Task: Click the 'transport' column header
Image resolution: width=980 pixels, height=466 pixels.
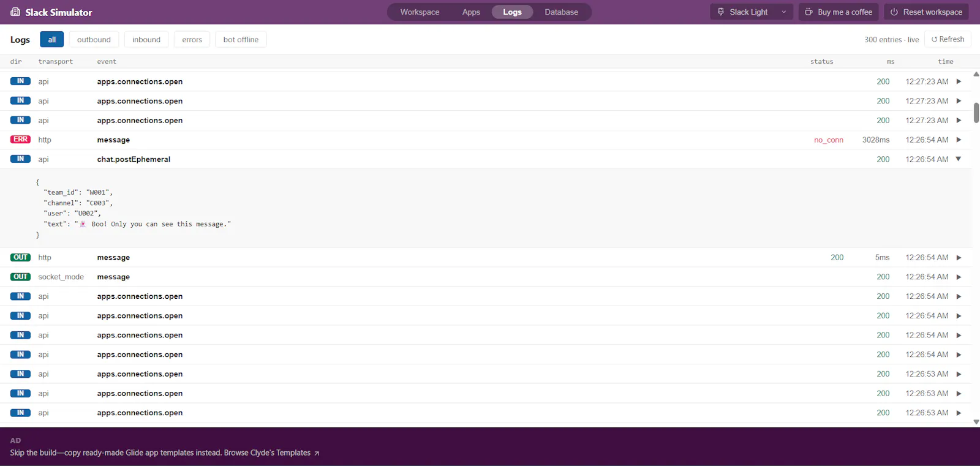Action: tap(55, 61)
